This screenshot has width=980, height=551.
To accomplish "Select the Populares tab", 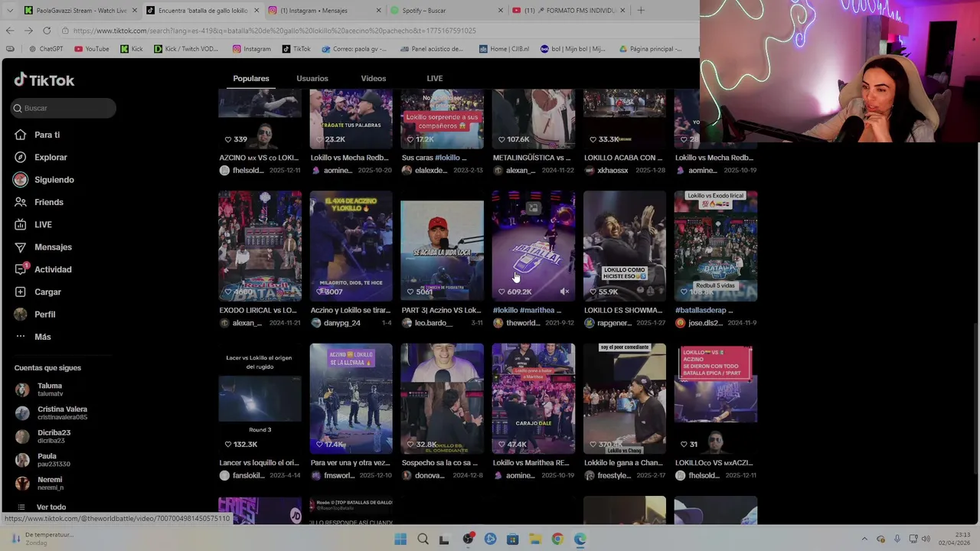I will click(251, 78).
